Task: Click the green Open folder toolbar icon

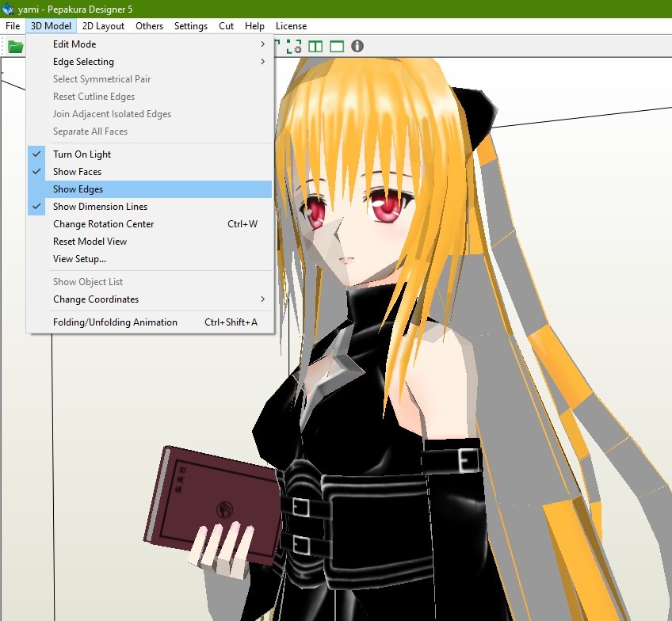Action: click(x=15, y=46)
